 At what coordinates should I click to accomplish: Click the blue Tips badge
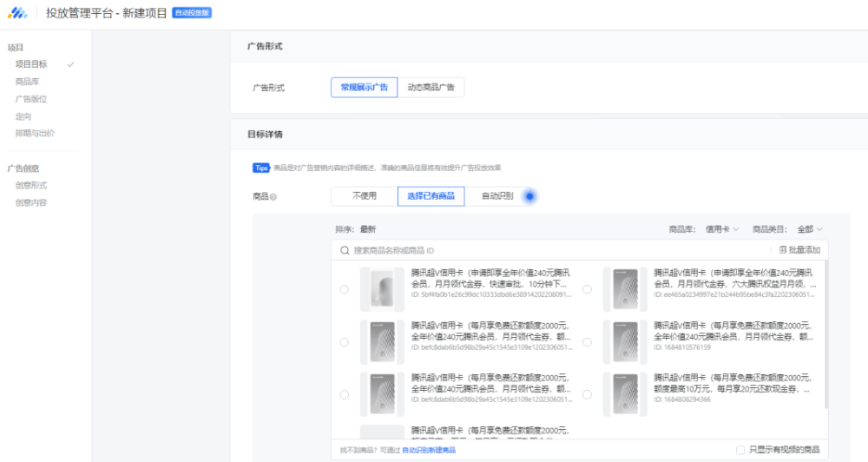[x=261, y=168]
